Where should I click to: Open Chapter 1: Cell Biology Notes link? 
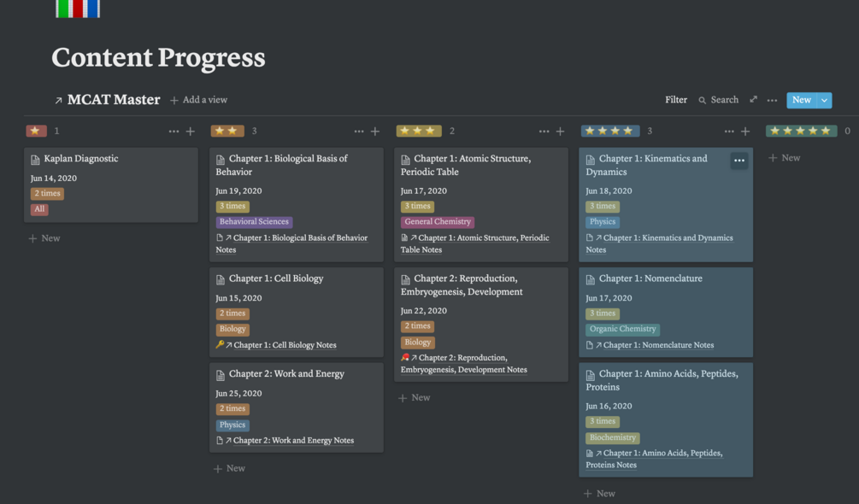pos(285,345)
